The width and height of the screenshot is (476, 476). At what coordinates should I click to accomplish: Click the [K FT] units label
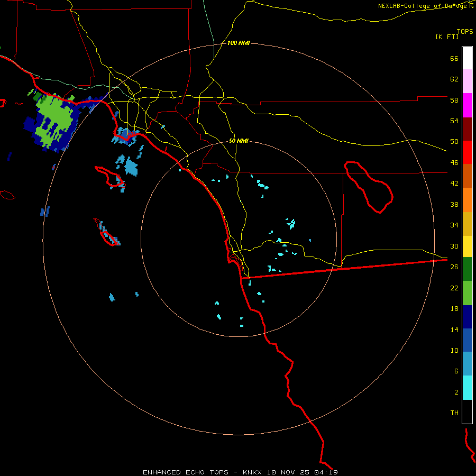point(447,36)
